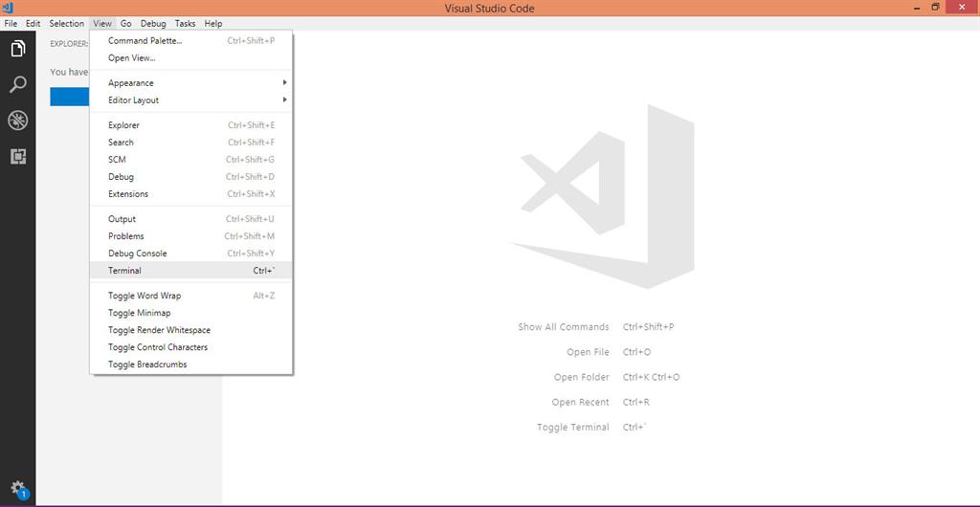Viewport: 980px width, 507px height.
Task: Open the Search magnifier in activity bar
Action: [x=18, y=84]
